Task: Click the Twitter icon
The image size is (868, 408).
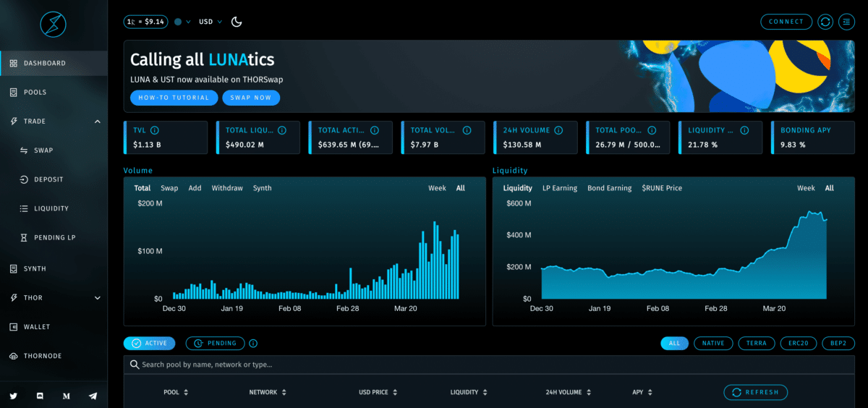Action: pyautogui.click(x=14, y=396)
